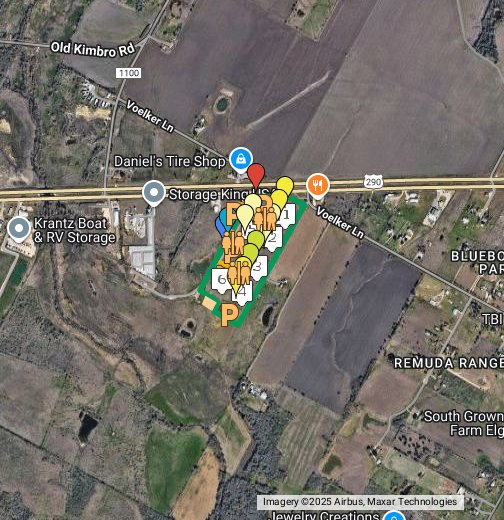
Task: Select the white marker numbered 2
Action: (273, 239)
